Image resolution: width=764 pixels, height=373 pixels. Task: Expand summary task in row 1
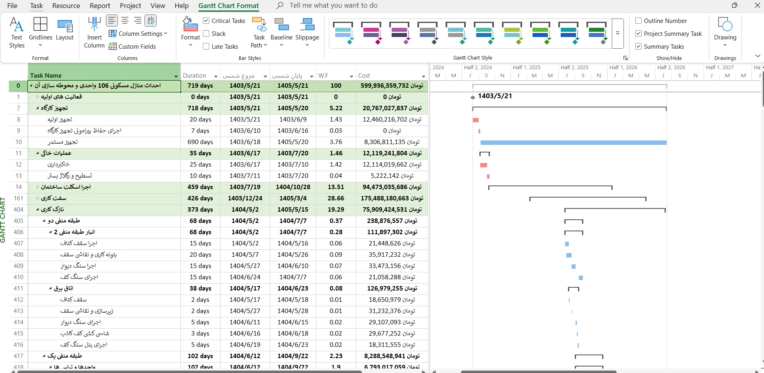click(x=38, y=97)
